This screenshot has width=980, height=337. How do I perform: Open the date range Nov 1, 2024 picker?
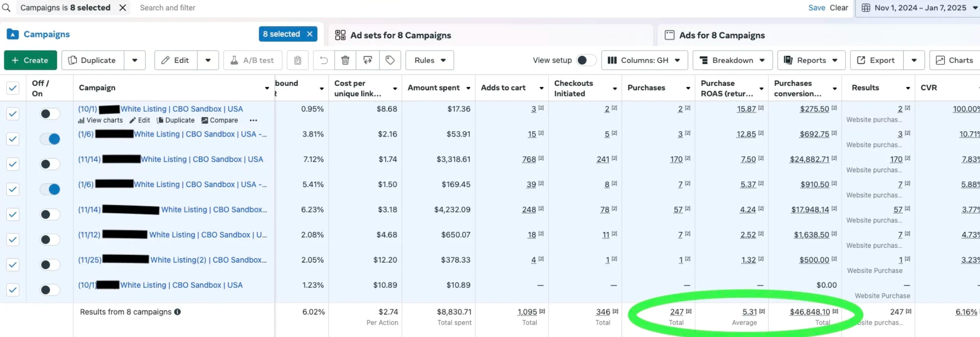pyautogui.click(x=919, y=8)
